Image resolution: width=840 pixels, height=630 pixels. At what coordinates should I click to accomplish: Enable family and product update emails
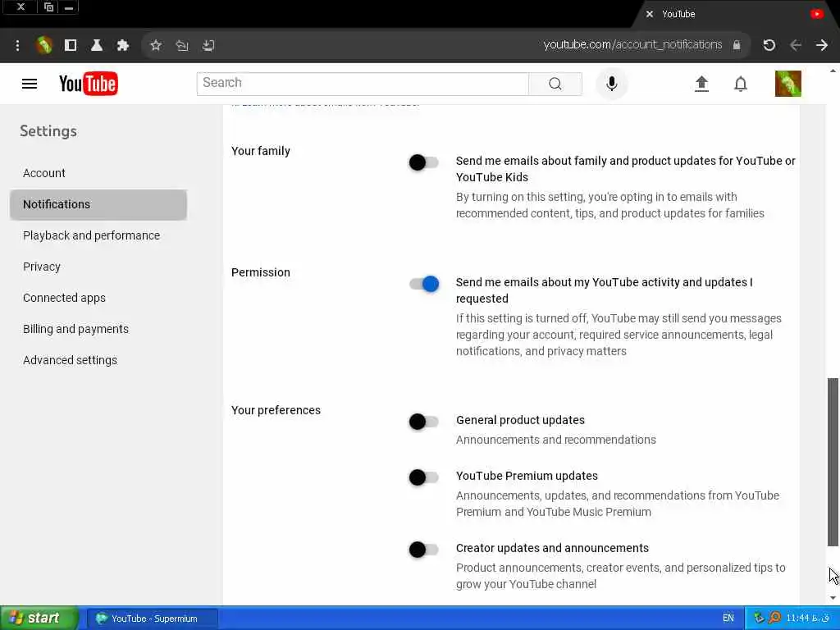tap(423, 162)
